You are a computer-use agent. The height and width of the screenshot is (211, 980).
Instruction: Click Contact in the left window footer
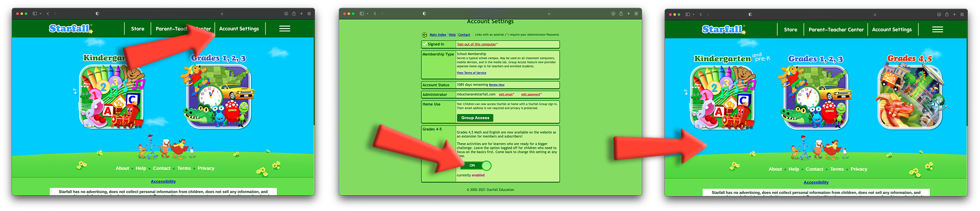coord(162,168)
